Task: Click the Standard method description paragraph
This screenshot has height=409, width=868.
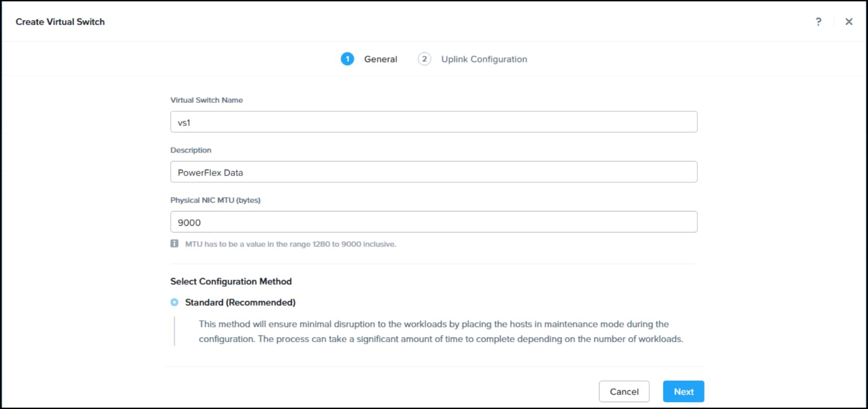Action: coord(441,331)
